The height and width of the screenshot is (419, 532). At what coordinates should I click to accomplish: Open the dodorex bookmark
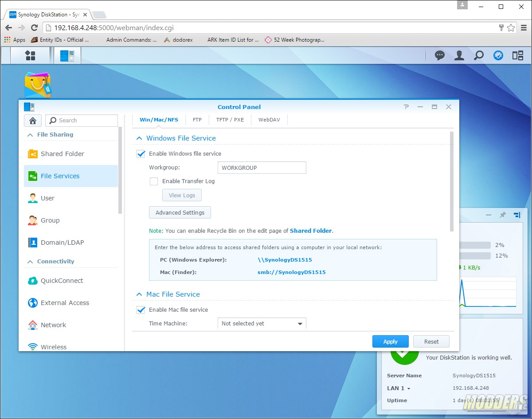click(178, 39)
